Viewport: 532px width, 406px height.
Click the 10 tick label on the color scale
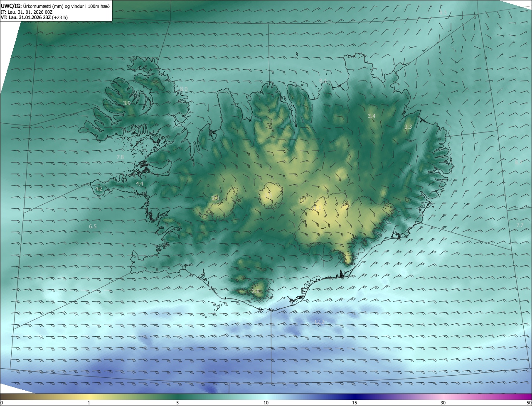point(266,403)
